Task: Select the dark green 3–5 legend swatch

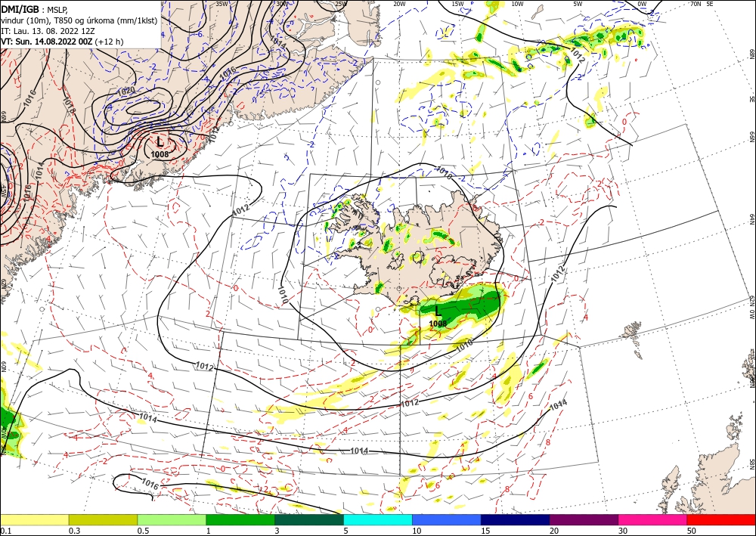Action: (309, 519)
